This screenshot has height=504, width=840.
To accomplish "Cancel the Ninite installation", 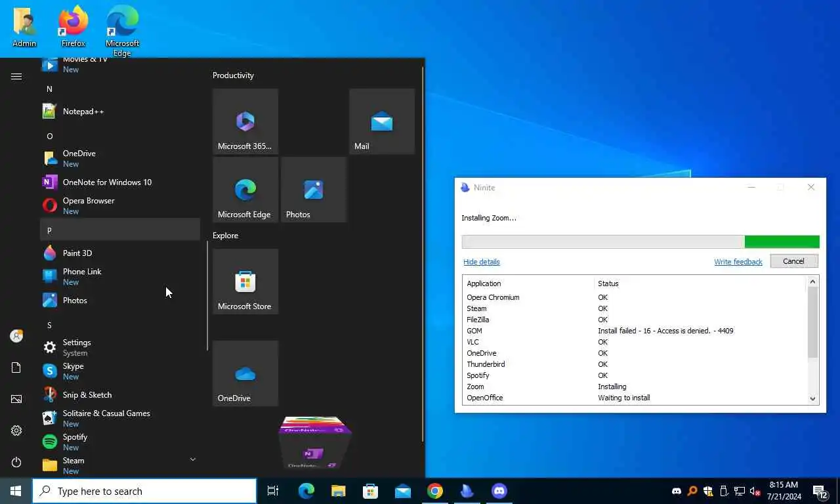I will coord(793,261).
